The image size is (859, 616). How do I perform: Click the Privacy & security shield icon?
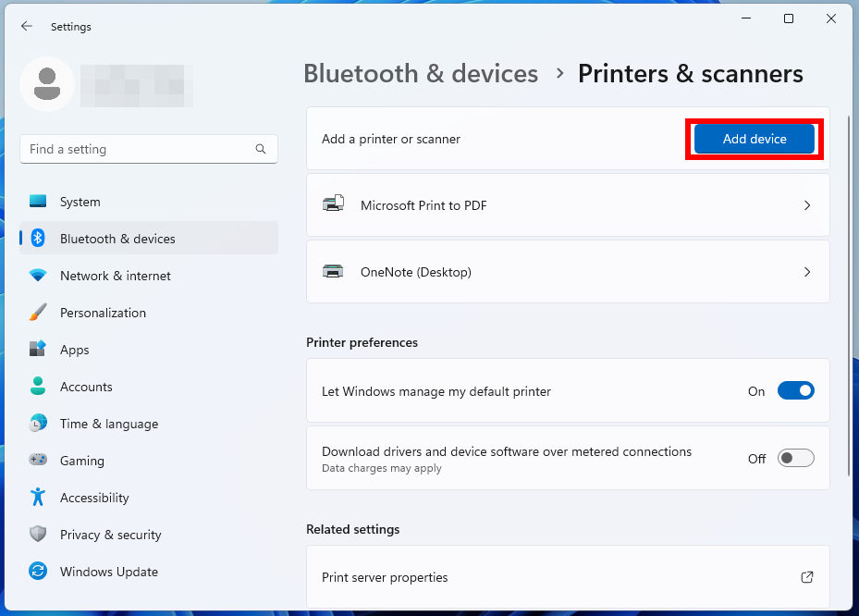tap(38, 534)
